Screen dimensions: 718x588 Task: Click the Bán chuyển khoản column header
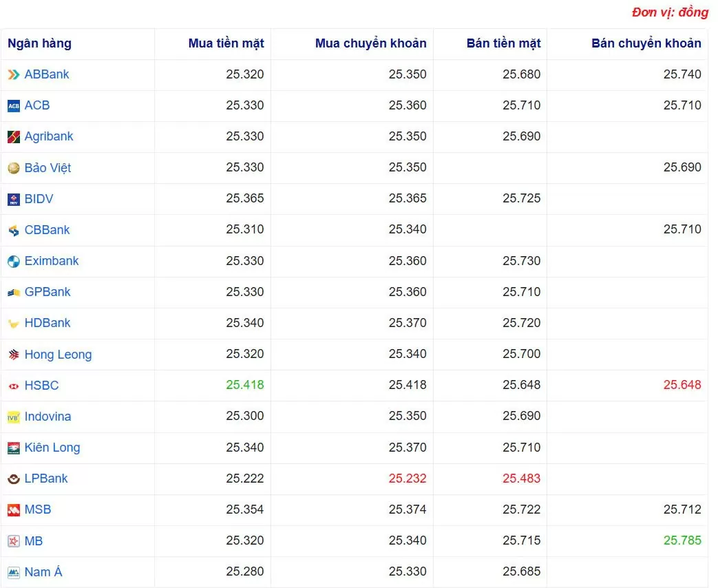(646, 43)
